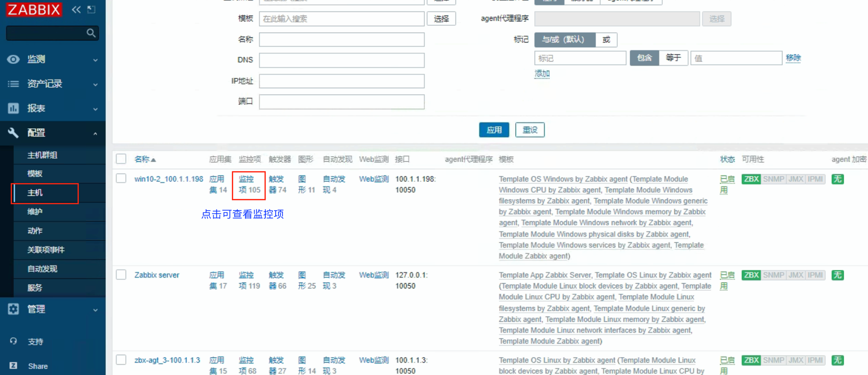Tick the checkbox for Zabbix server
The width and height of the screenshot is (868, 375).
121,275
